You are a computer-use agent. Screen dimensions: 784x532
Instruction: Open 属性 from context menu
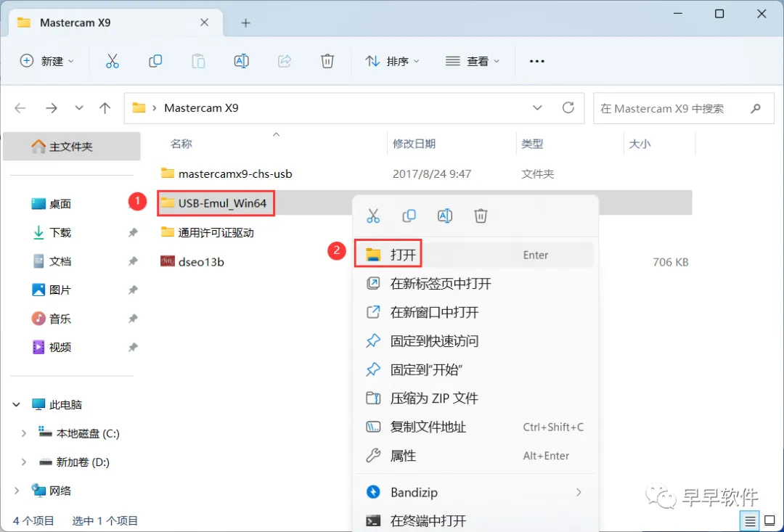[x=475, y=456]
